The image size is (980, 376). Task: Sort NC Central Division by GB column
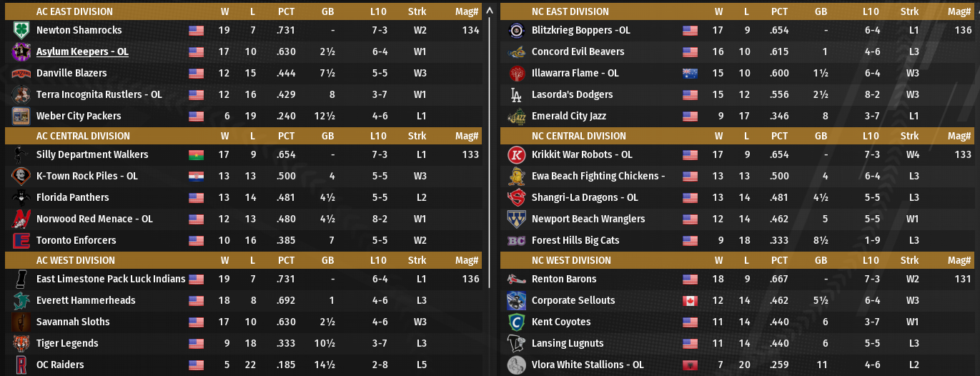tap(821, 136)
